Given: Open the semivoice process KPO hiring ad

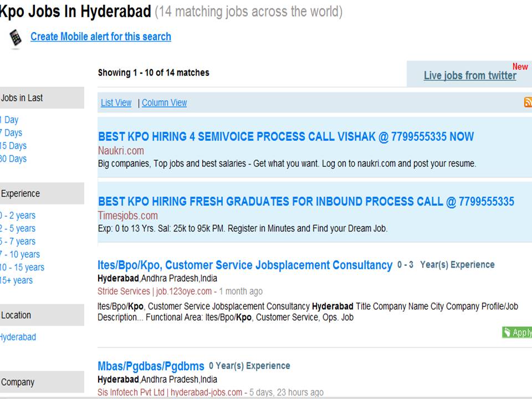Looking at the screenshot, I should coord(286,136).
